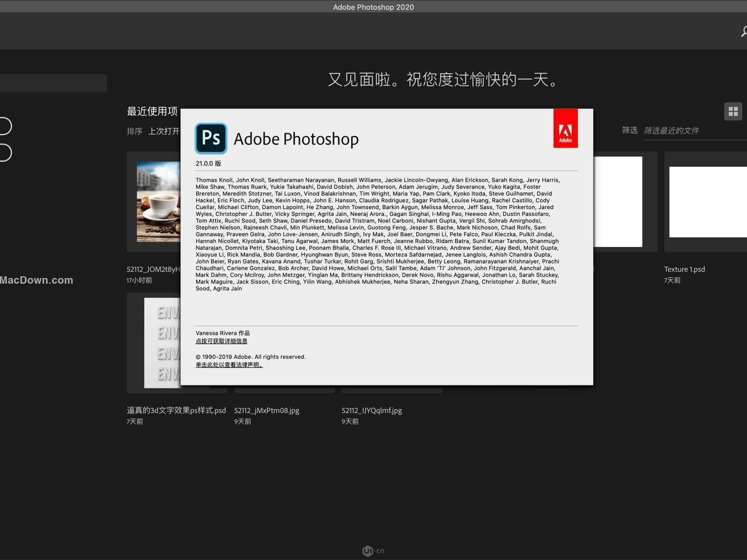Open the Adobe Photoshop 2020 title bar menu
The height and width of the screenshot is (560, 747).
(x=373, y=7)
